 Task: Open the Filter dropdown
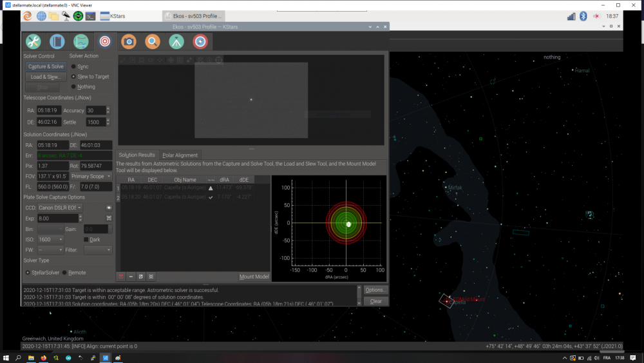98,250
